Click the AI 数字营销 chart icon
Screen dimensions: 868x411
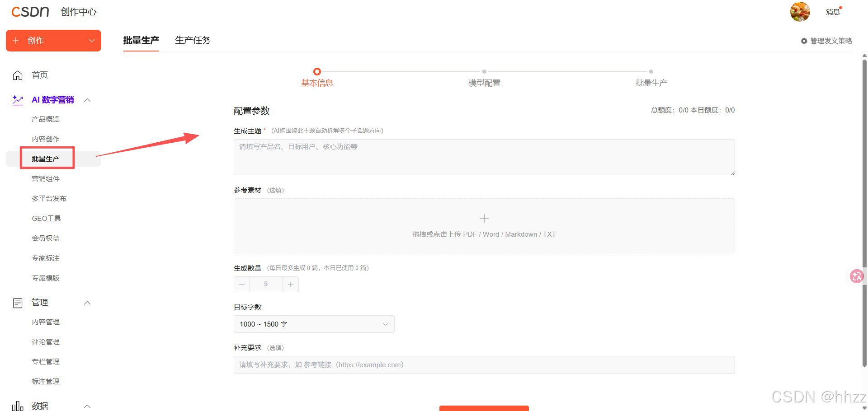click(18, 100)
